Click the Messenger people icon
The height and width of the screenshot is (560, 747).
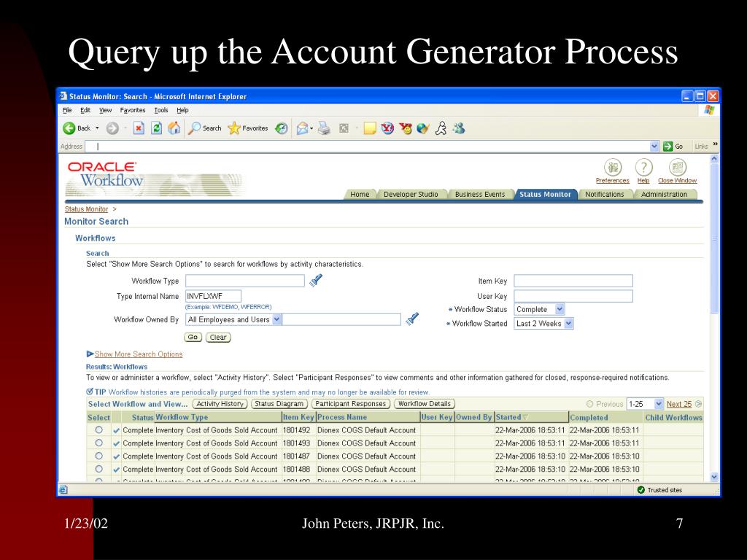(x=459, y=128)
